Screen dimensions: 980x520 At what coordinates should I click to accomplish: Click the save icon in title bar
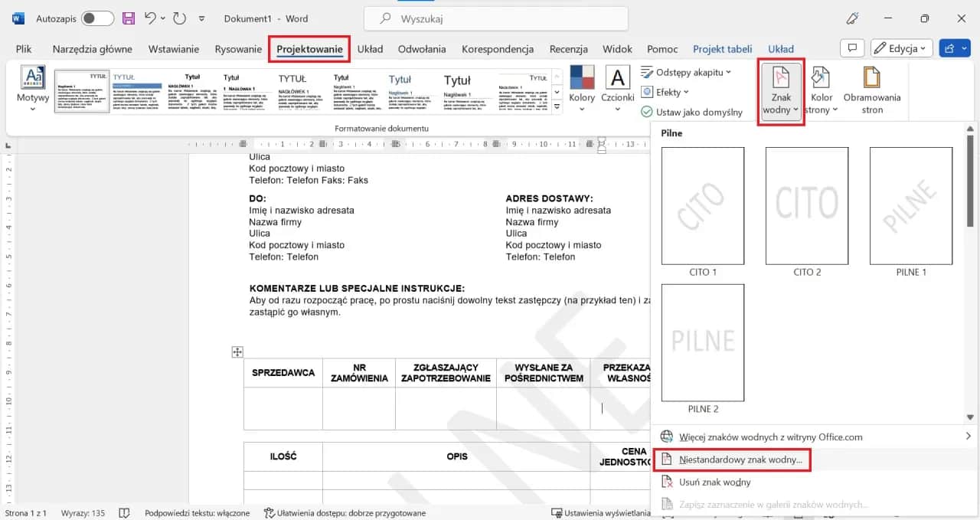[129, 18]
